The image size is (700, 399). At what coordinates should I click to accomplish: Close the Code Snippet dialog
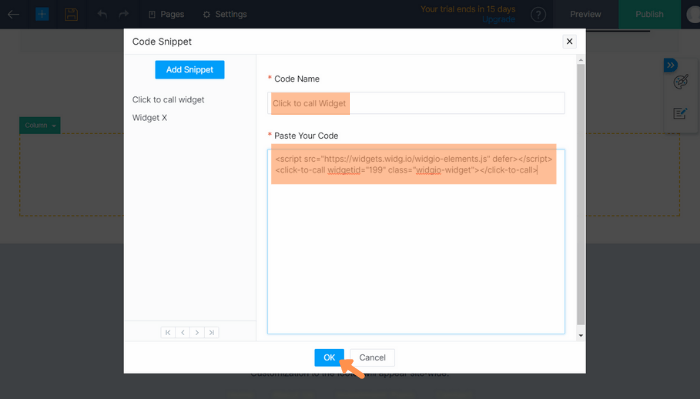[569, 42]
